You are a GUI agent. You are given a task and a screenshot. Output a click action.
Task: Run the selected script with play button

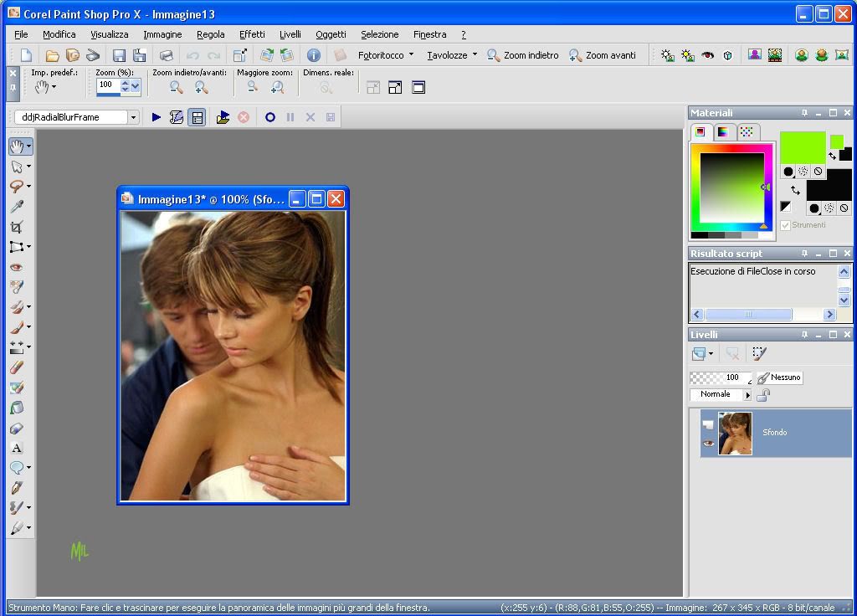[x=157, y=117]
